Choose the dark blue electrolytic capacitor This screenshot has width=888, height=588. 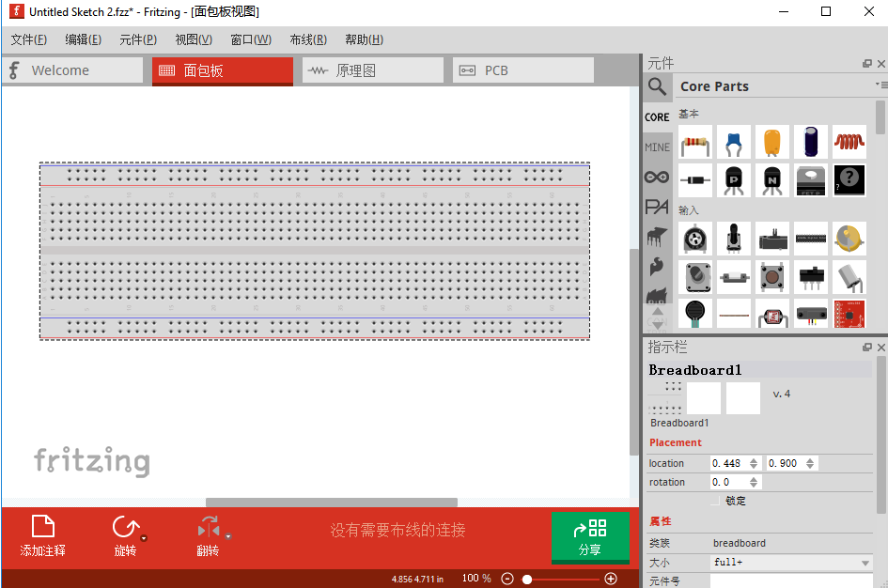coord(810,142)
